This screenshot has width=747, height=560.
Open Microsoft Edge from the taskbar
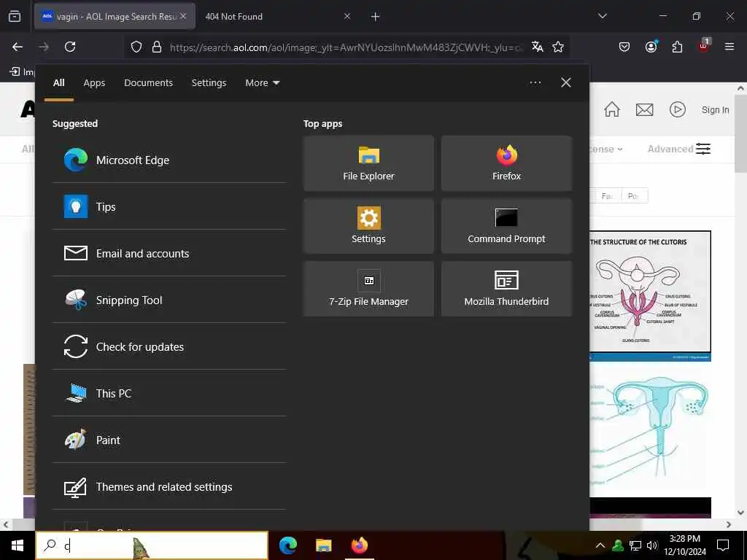287,545
